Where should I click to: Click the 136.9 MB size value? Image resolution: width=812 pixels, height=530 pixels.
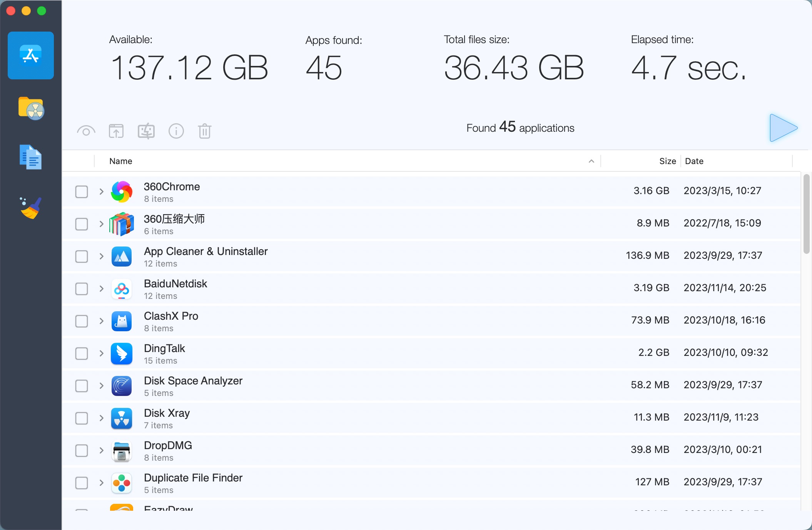coord(648,255)
